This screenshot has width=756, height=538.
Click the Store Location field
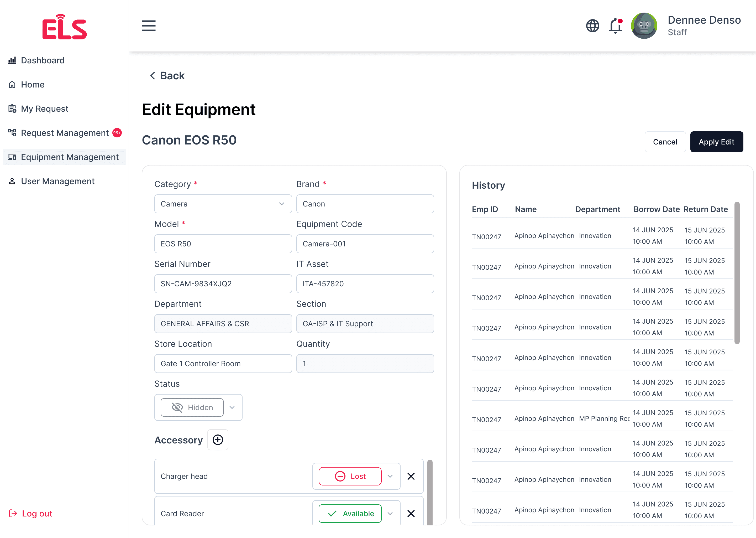223,363
